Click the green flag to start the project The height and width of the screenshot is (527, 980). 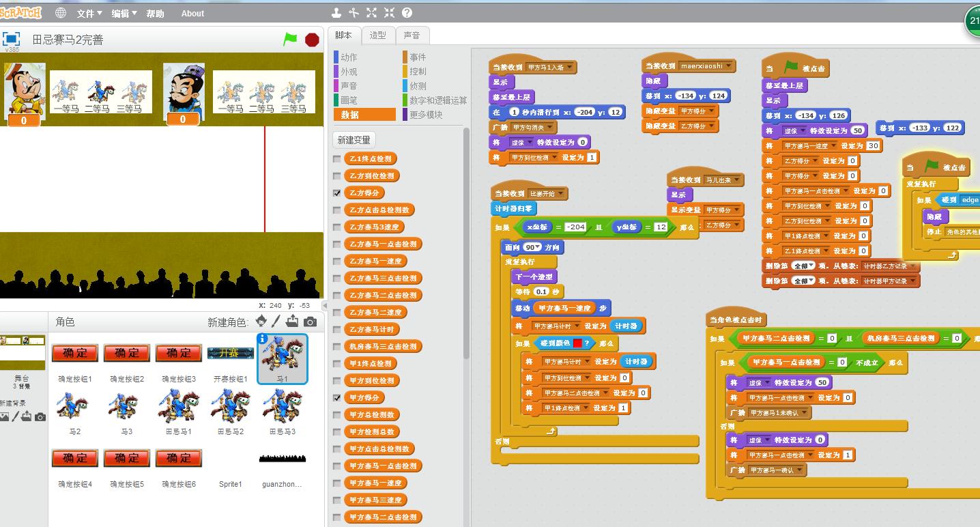(x=291, y=40)
